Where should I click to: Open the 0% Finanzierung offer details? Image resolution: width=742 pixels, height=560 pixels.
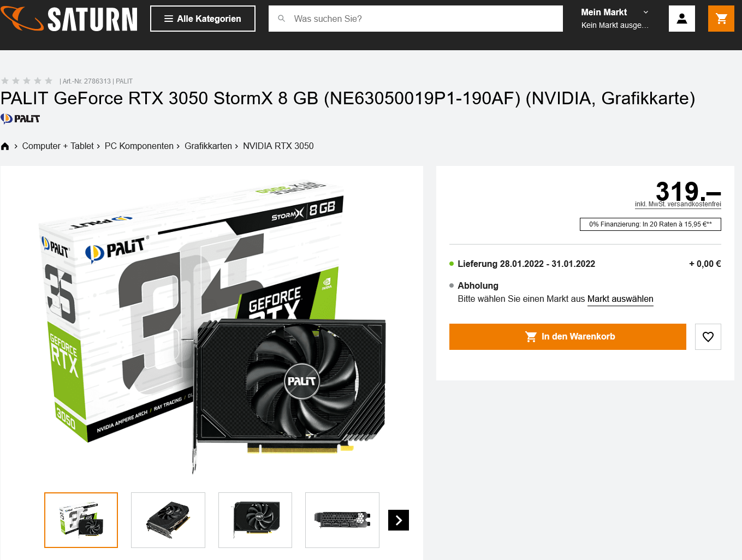tap(650, 224)
